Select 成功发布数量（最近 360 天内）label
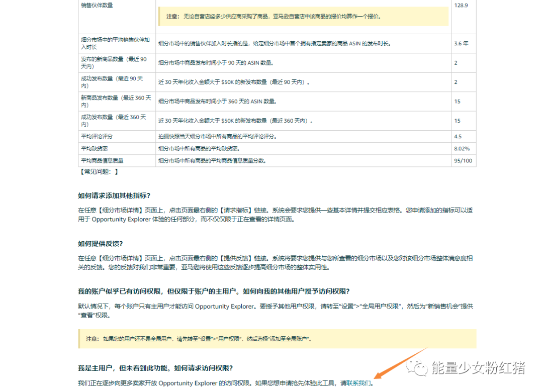Image resolution: width=543 pixels, height=392 pixels. (114, 121)
